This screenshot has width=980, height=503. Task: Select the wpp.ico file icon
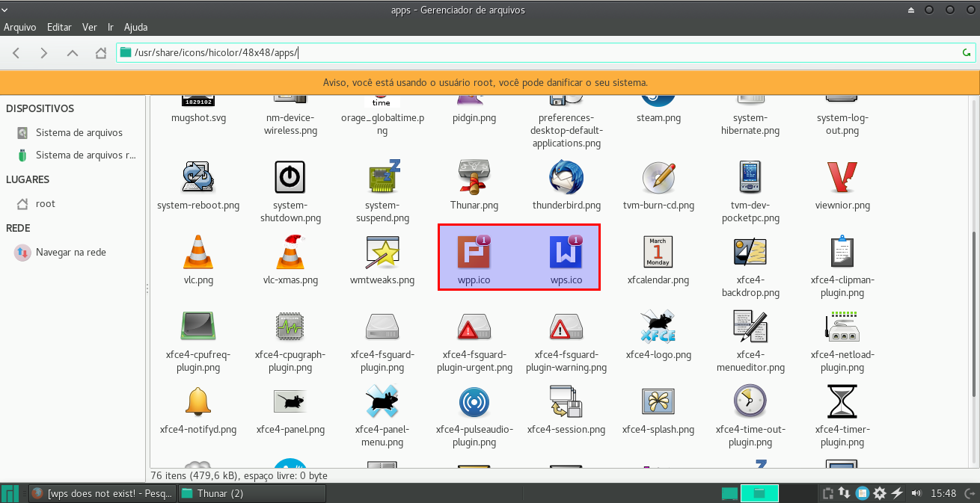[x=474, y=252]
